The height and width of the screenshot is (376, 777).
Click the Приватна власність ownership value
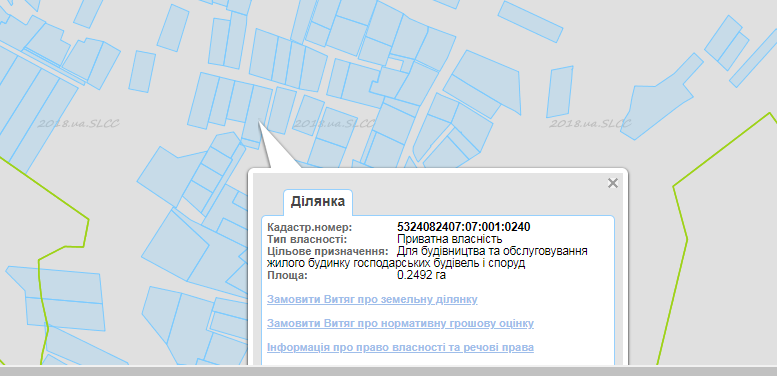click(x=450, y=239)
